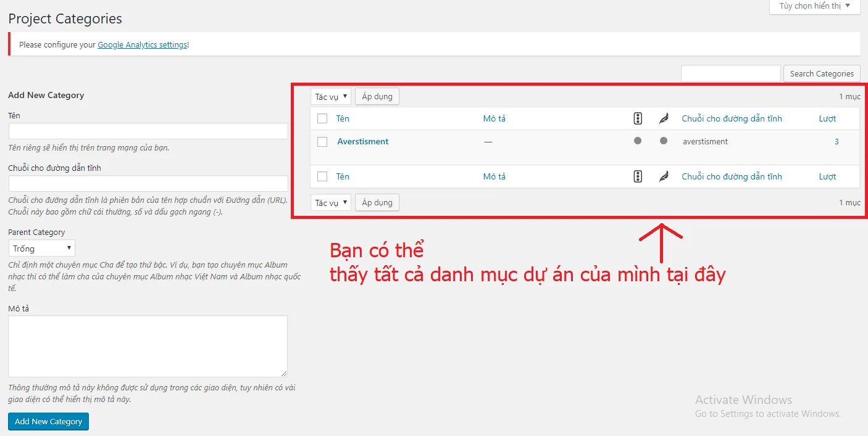Open the count link 3 for Averstisment
This screenshot has height=436, width=868.
coord(837,141)
